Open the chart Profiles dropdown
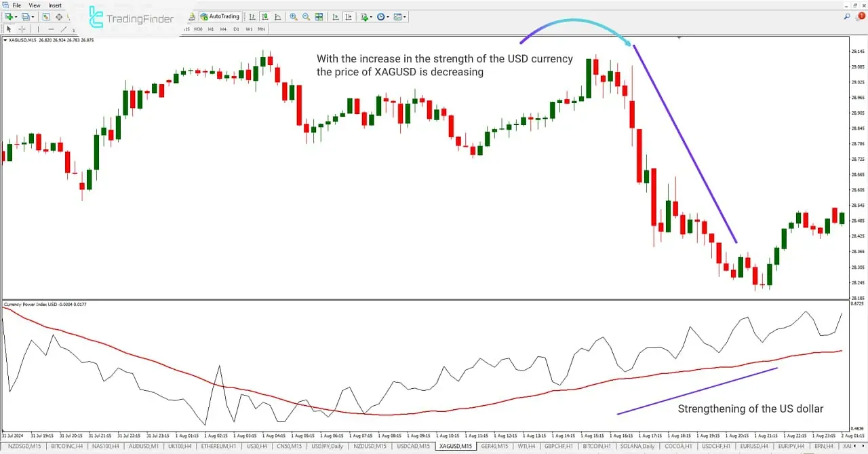The image size is (868, 454). (26, 17)
